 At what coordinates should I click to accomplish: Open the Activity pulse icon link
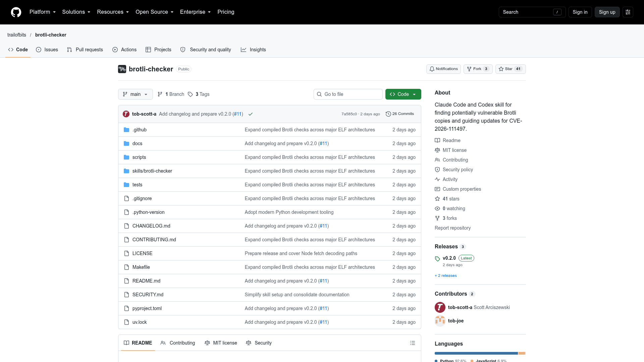click(x=437, y=179)
